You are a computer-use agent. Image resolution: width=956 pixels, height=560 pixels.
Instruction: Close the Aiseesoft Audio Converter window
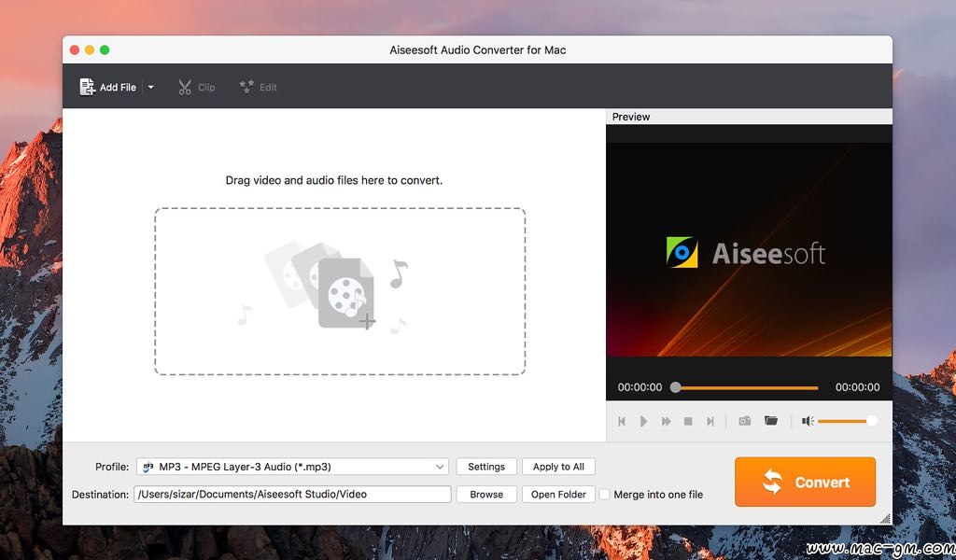75,50
